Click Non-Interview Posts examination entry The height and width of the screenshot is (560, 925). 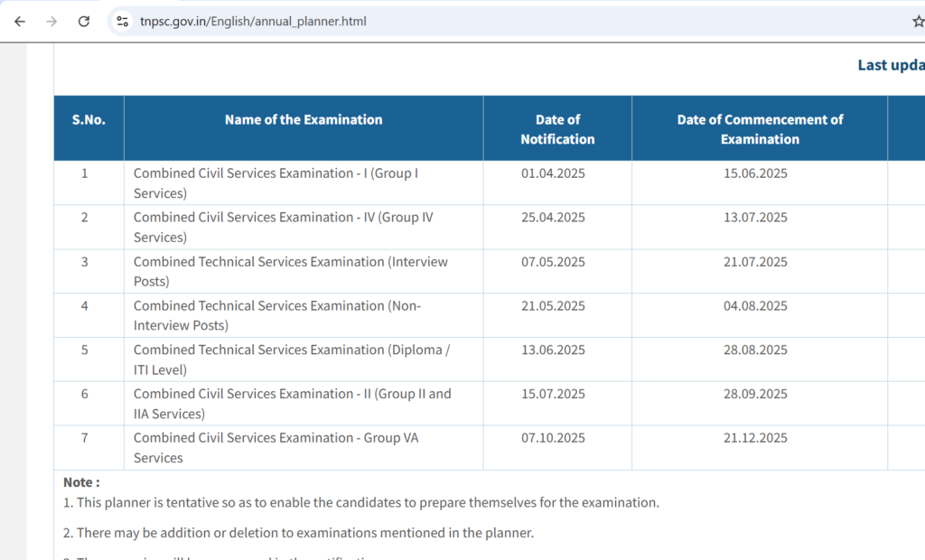276,315
